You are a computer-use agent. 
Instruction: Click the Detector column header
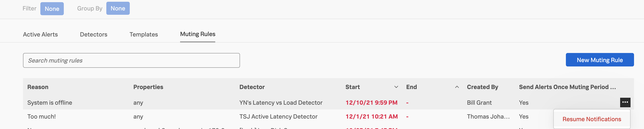click(x=252, y=87)
